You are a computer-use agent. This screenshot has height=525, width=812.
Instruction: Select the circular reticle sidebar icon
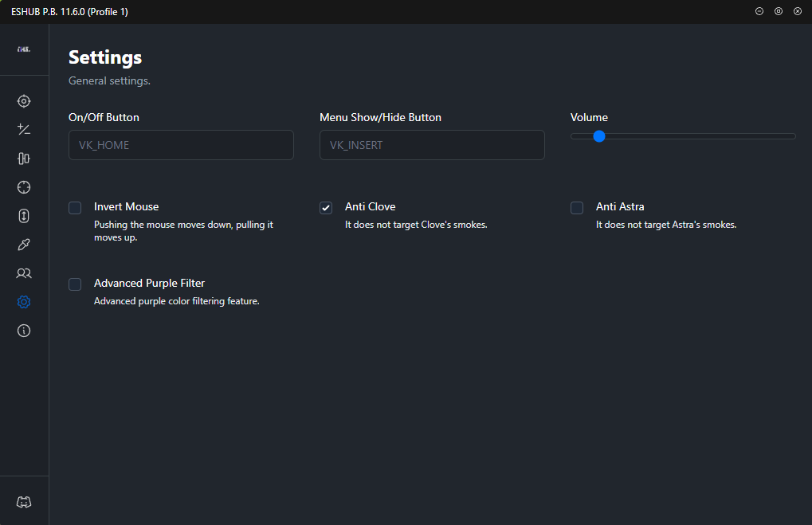coord(24,187)
